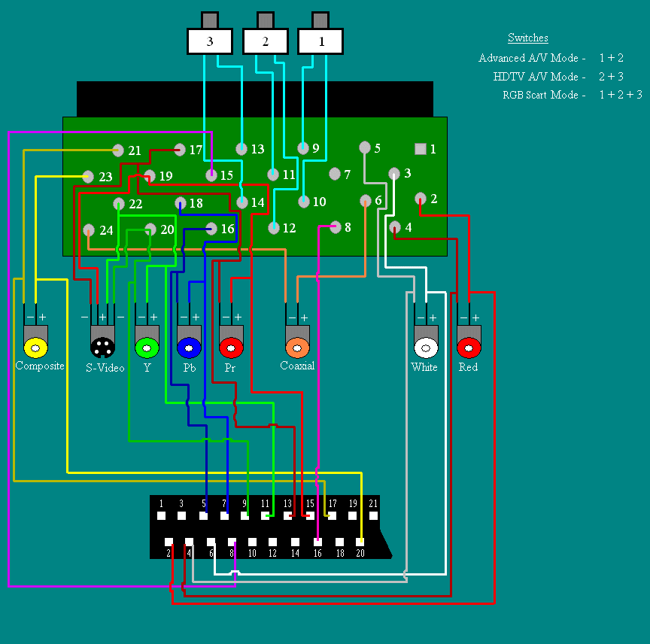Click the yellow Composite RCA jack
Screen dimensions: 650x644
point(35,347)
